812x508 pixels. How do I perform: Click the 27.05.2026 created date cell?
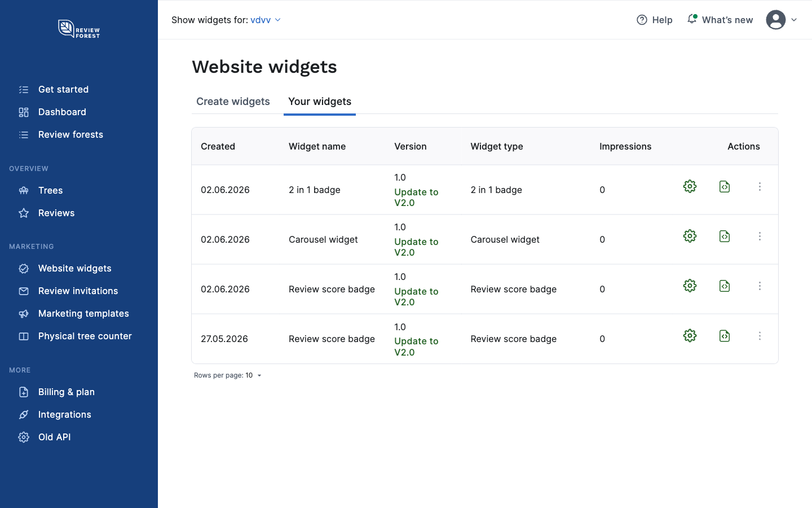[224, 339]
